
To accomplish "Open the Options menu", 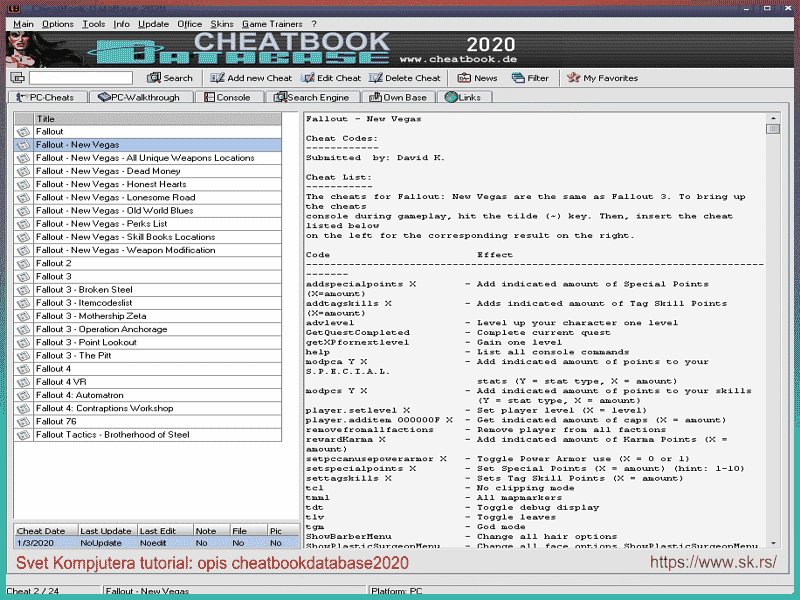I will (58, 24).
